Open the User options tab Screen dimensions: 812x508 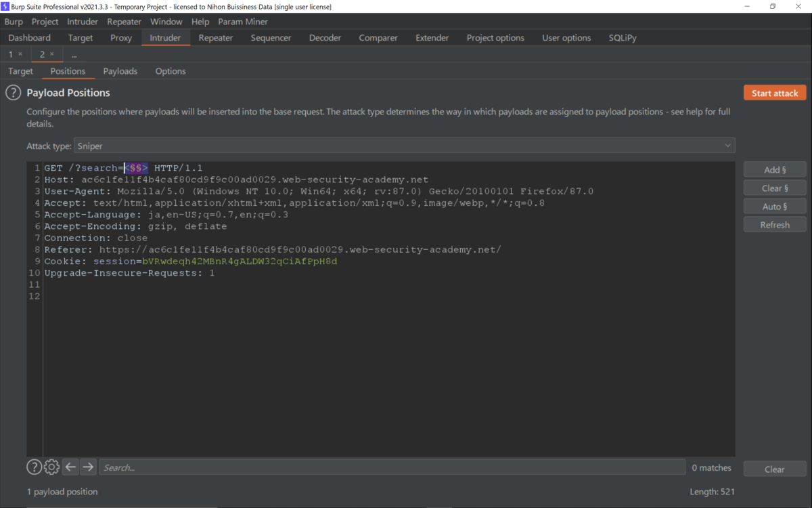tap(566, 38)
